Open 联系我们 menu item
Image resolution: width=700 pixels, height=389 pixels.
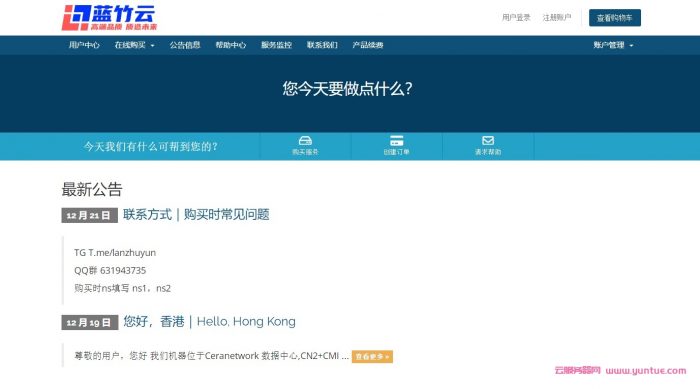[322, 45]
